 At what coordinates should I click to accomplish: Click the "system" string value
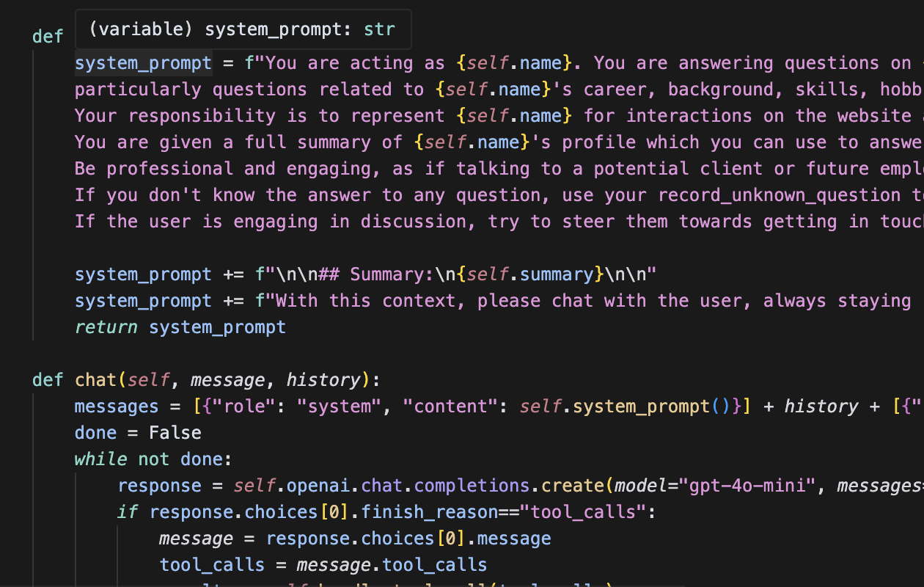point(340,406)
